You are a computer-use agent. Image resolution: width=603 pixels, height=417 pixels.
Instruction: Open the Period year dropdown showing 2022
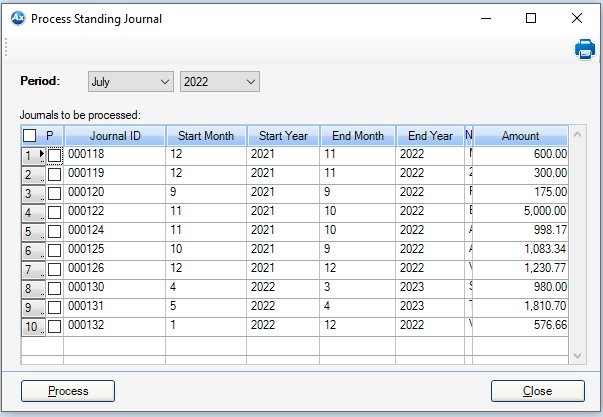(220, 82)
